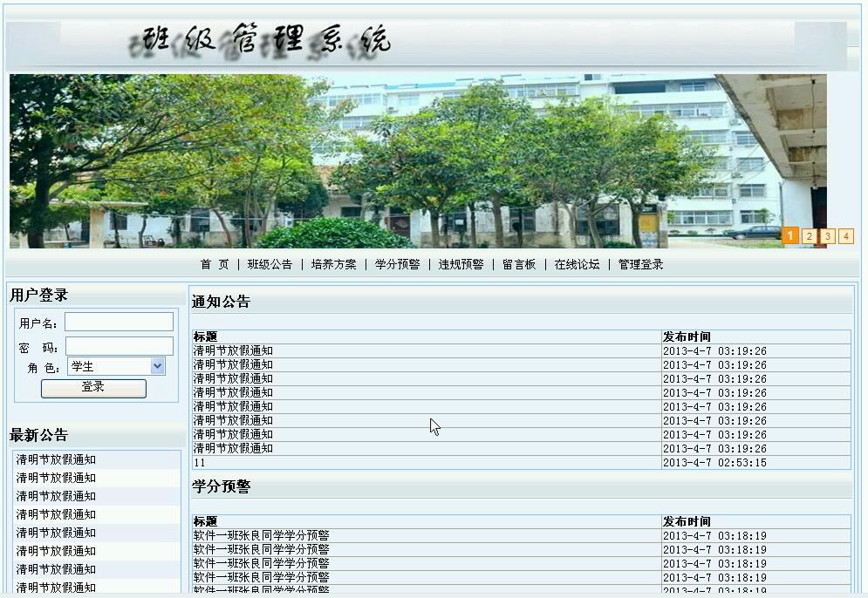
Task: Expand the 角色 dropdown showing 学生
Action: [116, 366]
